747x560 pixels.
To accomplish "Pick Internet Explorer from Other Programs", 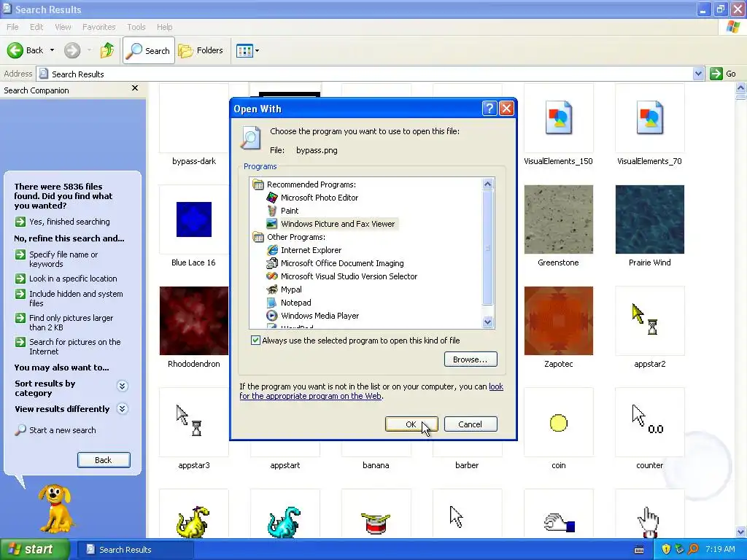I will click(x=311, y=250).
